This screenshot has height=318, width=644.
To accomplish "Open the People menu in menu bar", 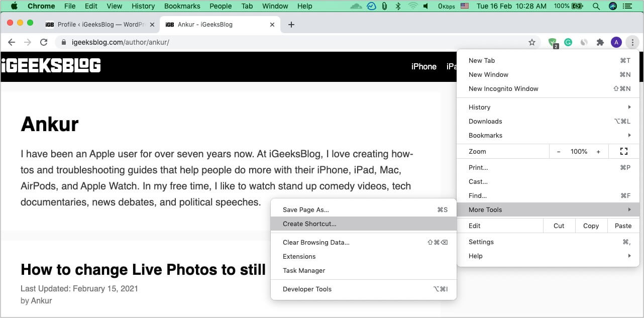I will 221,6.
